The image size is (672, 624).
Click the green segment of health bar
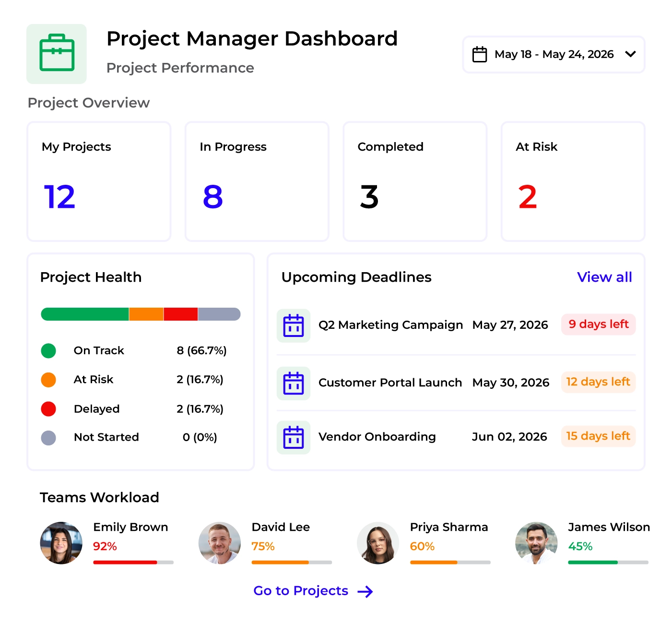pos(85,314)
